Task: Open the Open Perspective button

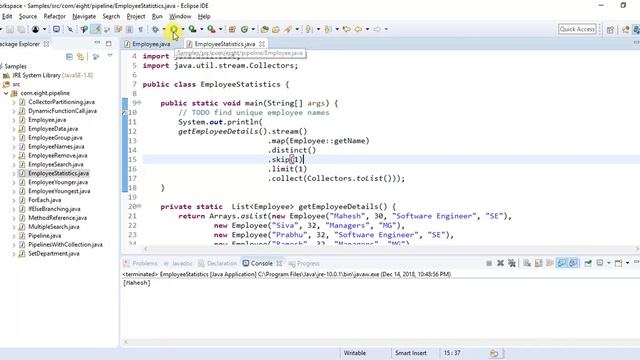Action: click(610, 29)
